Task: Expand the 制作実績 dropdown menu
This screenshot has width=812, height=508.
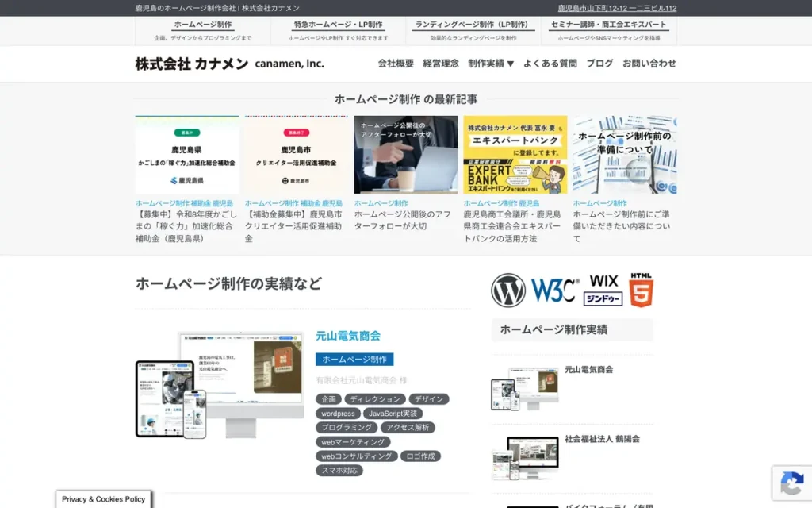Action: 491,63
